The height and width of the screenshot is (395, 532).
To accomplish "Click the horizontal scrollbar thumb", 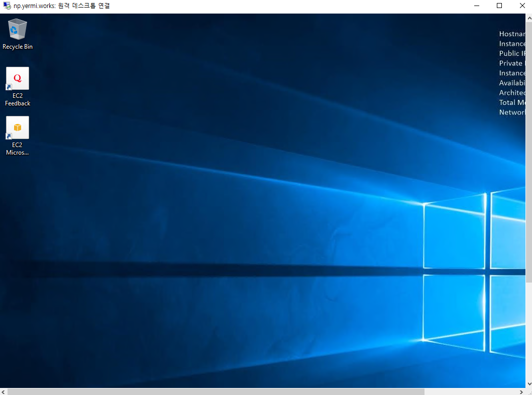I will pos(216,391).
